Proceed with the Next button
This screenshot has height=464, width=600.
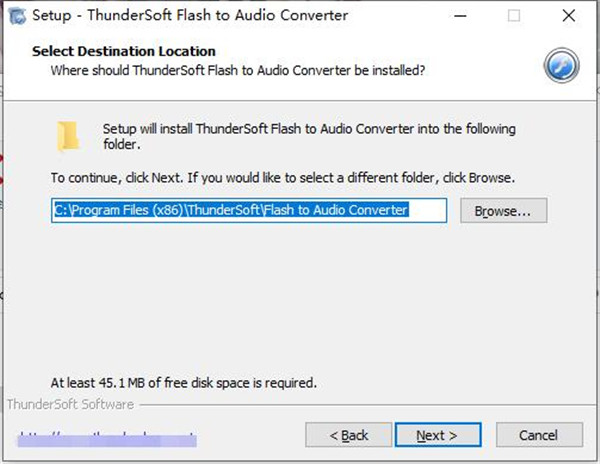click(438, 435)
